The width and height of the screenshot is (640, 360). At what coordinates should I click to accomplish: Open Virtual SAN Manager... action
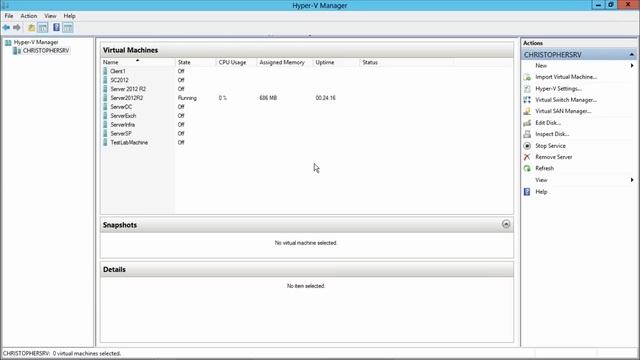click(x=563, y=111)
